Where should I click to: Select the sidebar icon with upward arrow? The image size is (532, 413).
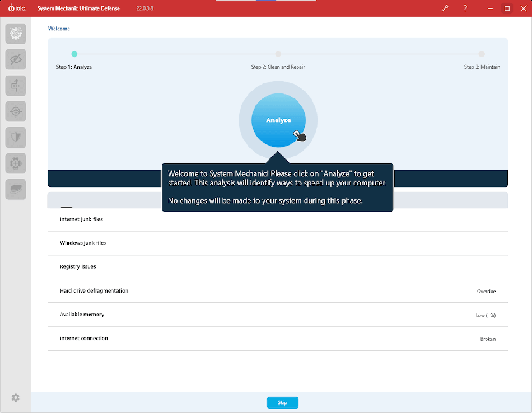[16, 86]
